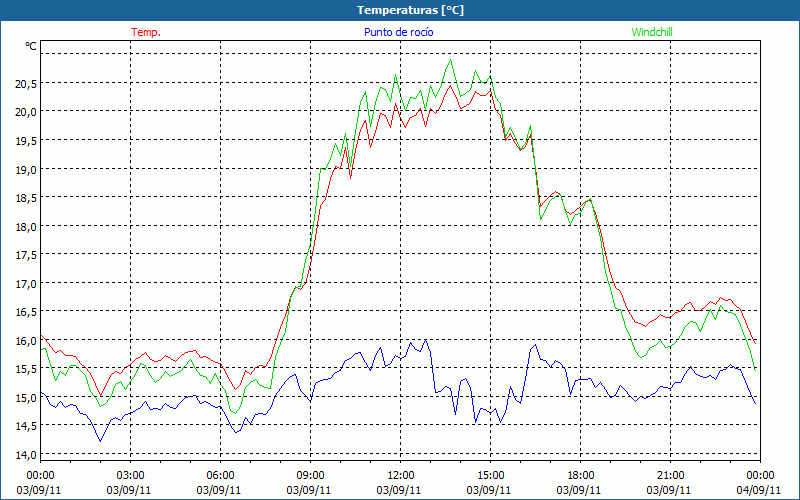
Task: Click the '19,5' y-axis value
Action: pyautogui.click(x=26, y=141)
